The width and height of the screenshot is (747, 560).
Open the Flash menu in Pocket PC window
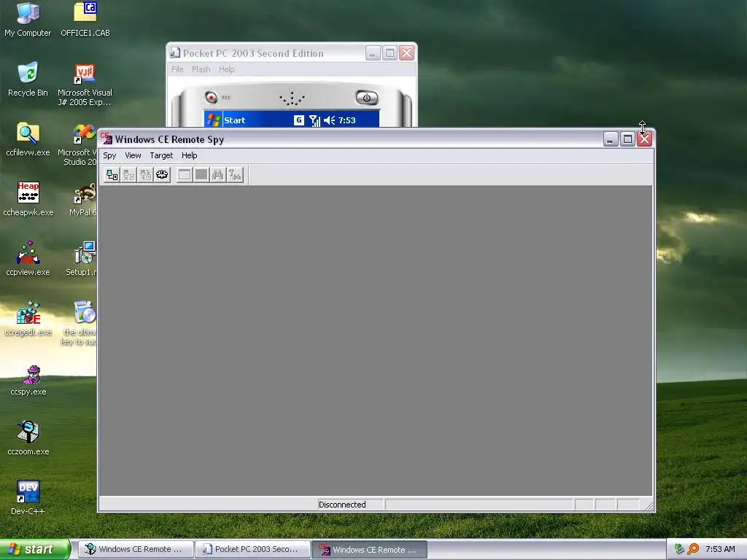pos(201,69)
